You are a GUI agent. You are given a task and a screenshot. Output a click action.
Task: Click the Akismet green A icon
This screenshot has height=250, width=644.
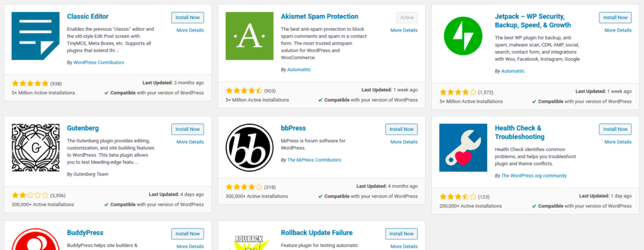pos(249,36)
